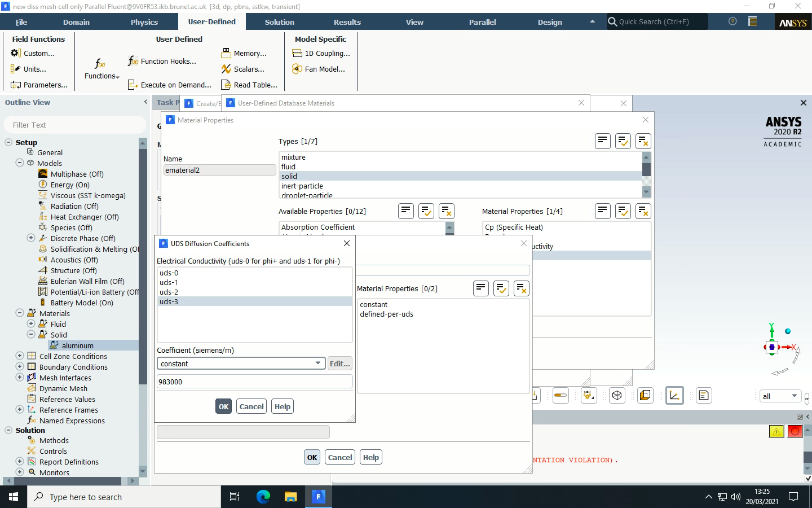Screen dimensions: 812x508
Task: Click the help question-mark icon in ribbon
Action: 732,21
